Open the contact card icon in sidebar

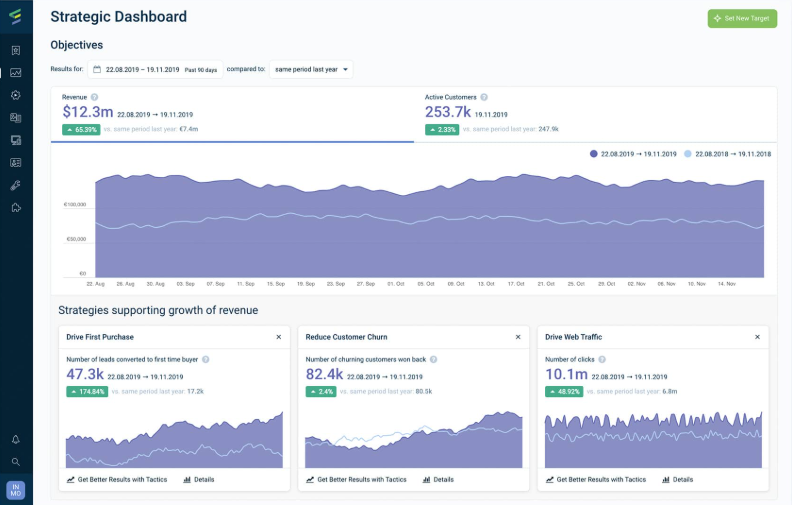click(16, 163)
